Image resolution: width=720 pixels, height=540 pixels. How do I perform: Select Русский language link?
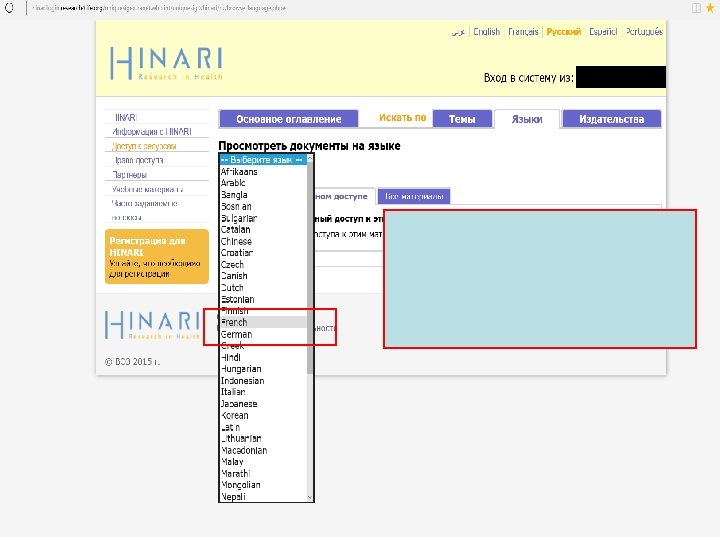[563, 32]
